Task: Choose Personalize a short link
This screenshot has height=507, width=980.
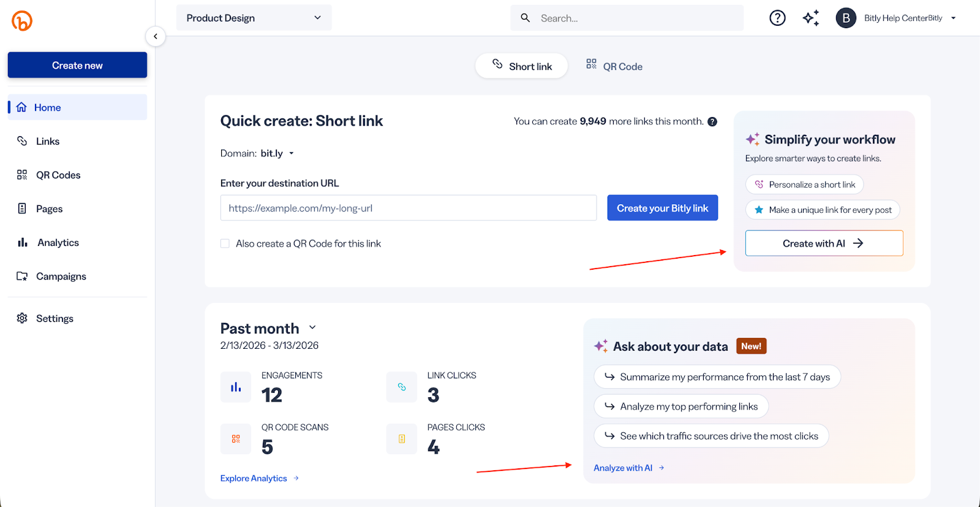Action: point(804,185)
